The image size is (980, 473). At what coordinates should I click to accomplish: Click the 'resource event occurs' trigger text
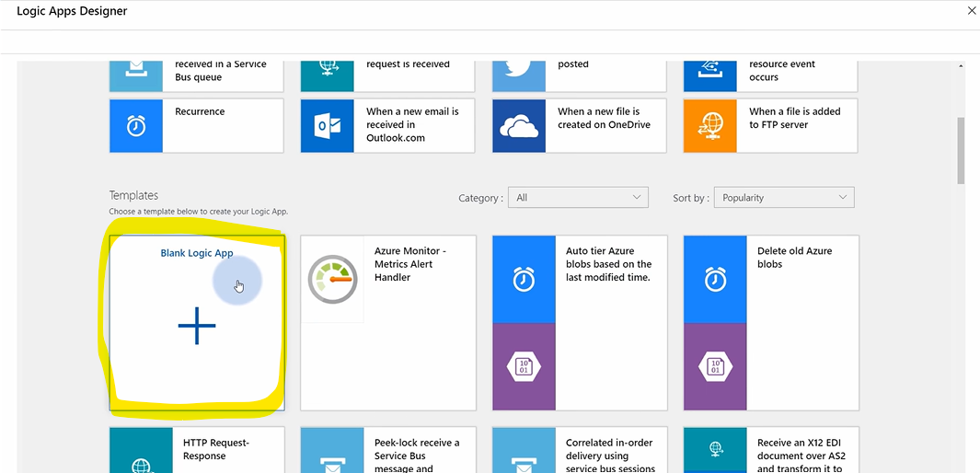pyautogui.click(x=782, y=71)
